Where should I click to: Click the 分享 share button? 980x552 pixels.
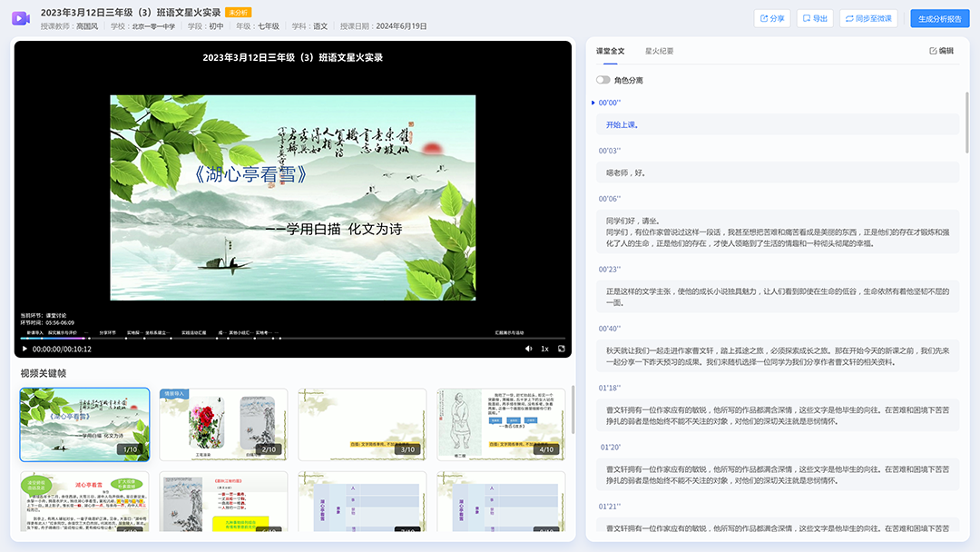(772, 18)
